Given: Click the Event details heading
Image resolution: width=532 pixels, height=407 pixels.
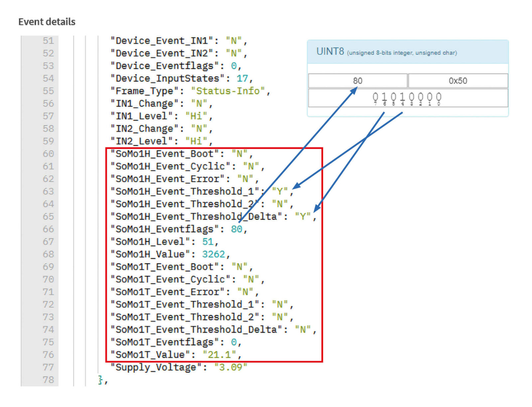Looking at the screenshot, I should 47,22.
